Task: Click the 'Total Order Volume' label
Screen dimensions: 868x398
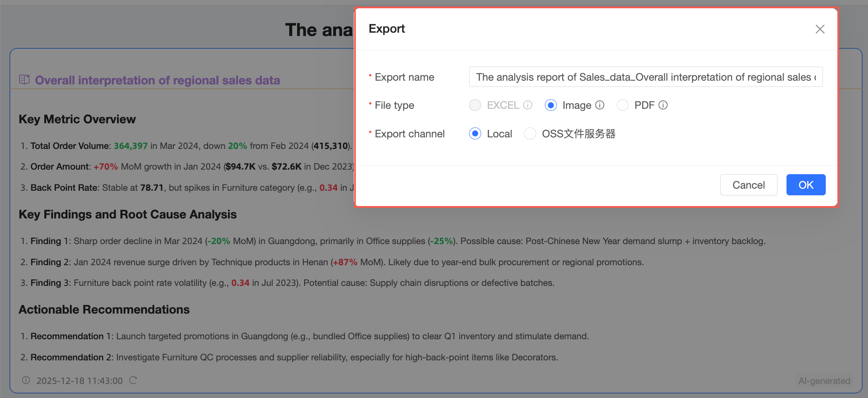Action: click(70, 146)
